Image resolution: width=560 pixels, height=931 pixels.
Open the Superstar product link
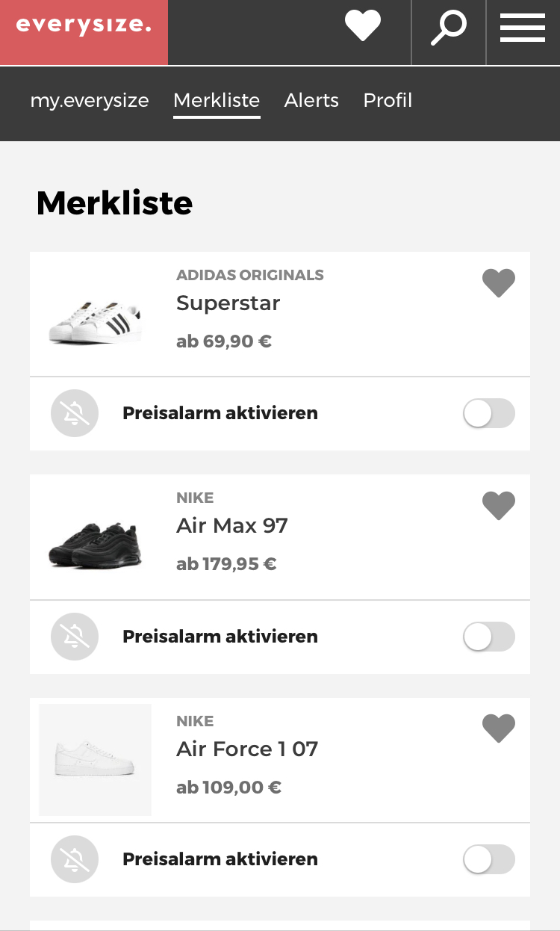(x=228, y=303)
